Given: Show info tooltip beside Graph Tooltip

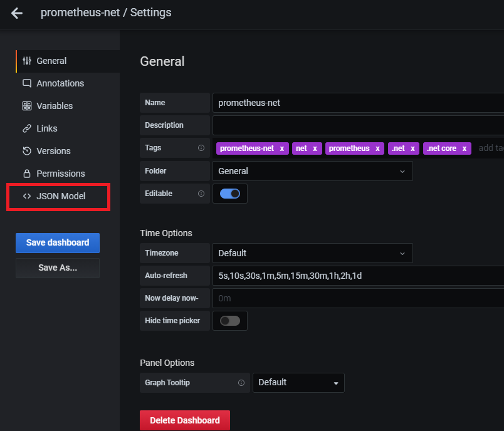Looking at the screenshot, I should 241,383.
